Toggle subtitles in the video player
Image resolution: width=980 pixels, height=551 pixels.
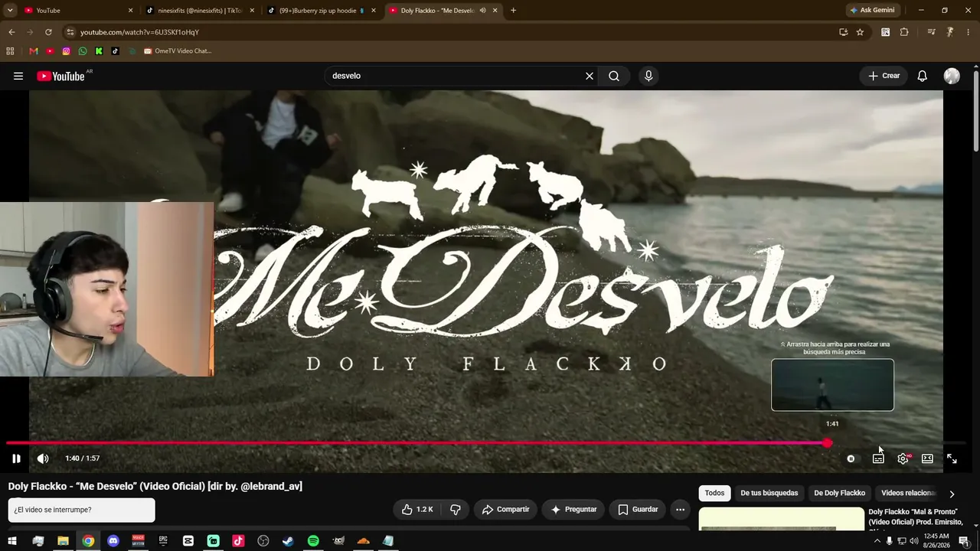(x=878, y=458)
